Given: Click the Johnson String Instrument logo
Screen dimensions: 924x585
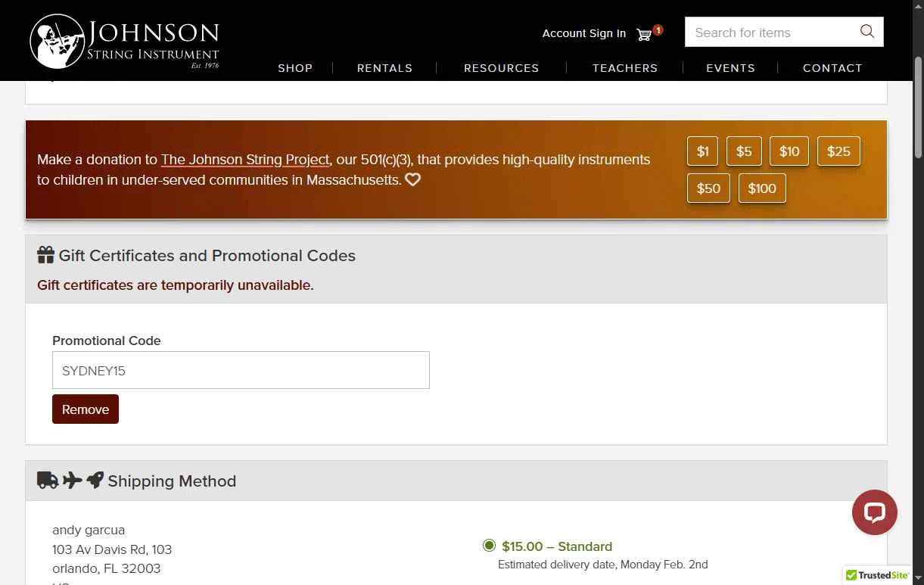Looking at the screenshot, I should point(125,42).
